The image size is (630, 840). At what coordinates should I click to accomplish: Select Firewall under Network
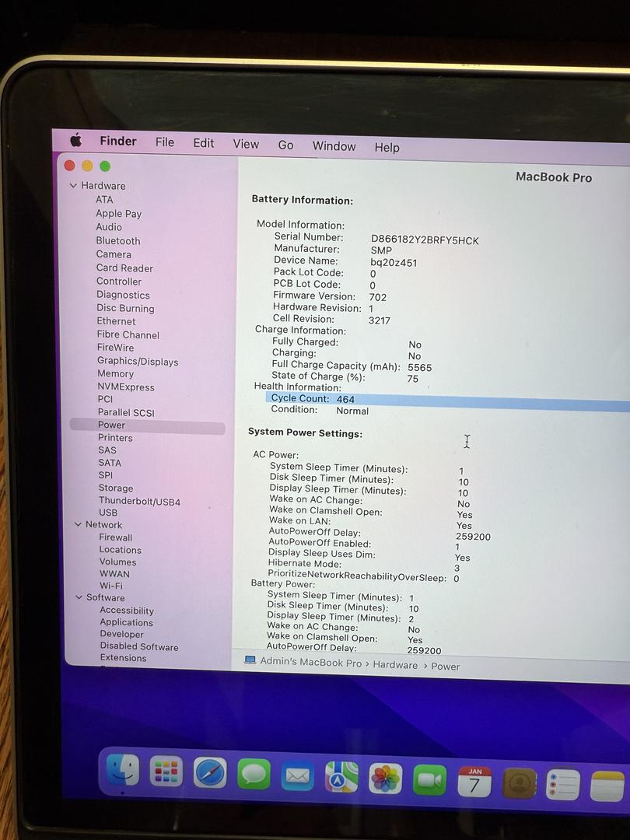point(115,537)
